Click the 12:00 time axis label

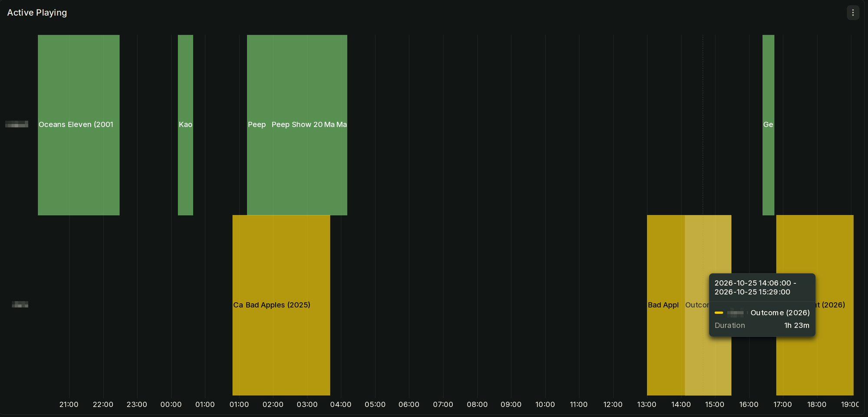tap(613, 404)
